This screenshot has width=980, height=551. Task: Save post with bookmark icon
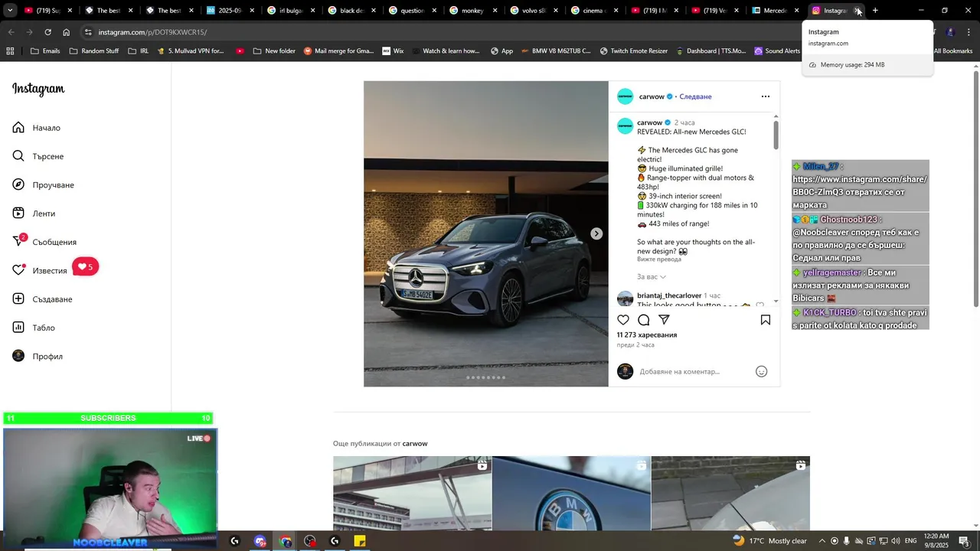(x=765, y=320)
